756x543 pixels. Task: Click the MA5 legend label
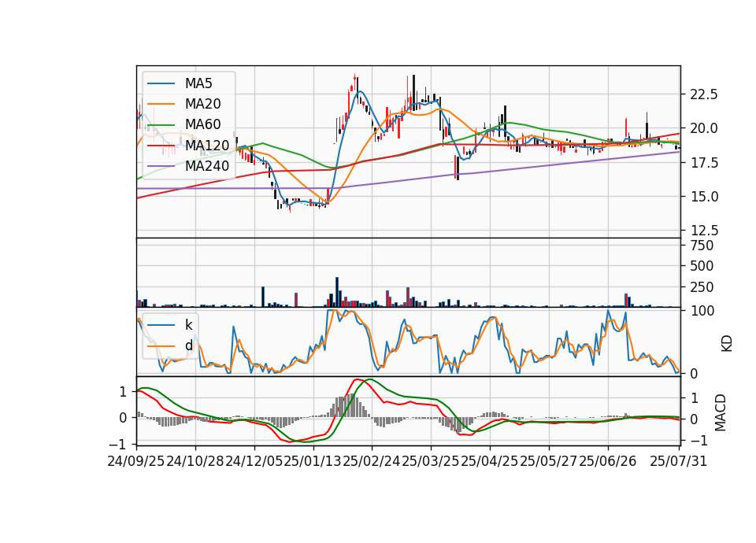(198, 83)
